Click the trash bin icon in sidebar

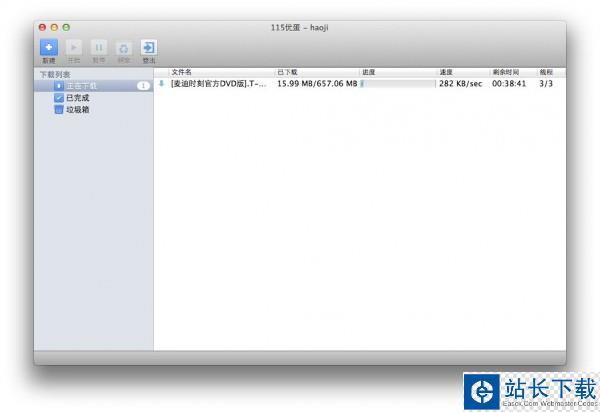[x=59, y=110]
